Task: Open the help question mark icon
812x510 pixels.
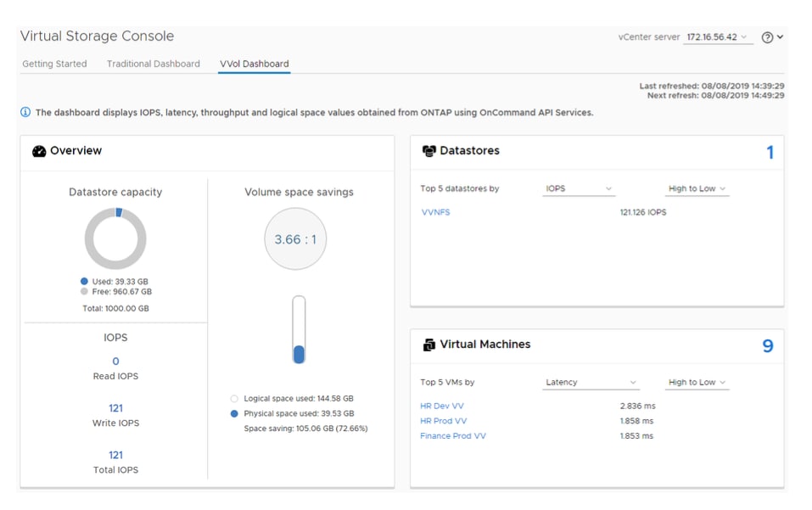Action: tap(767, 37)
